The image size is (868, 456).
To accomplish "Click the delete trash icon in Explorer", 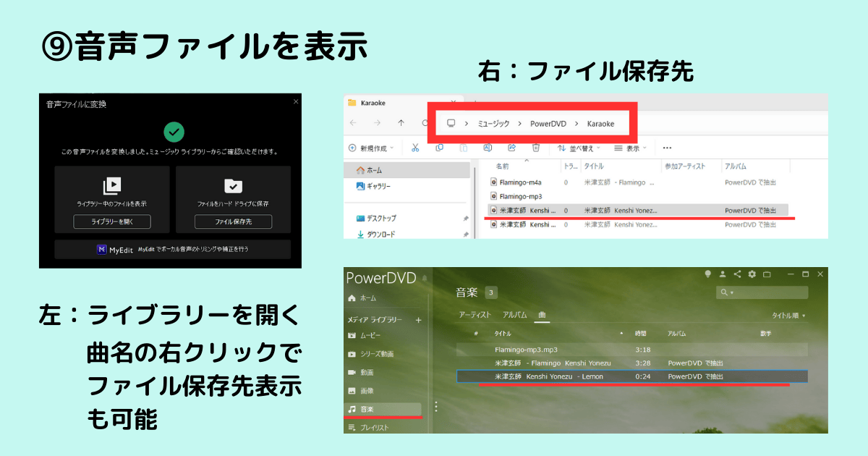I will pos(535,148).
